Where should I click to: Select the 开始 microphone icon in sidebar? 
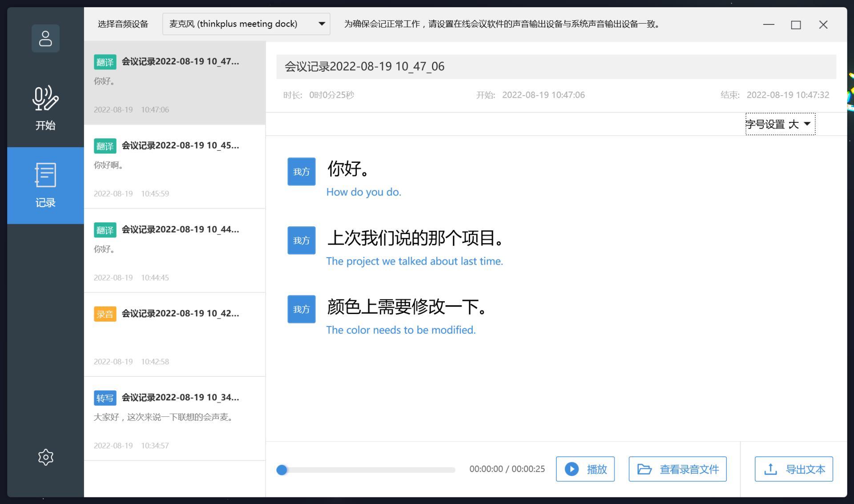click(x=45, y=99)
